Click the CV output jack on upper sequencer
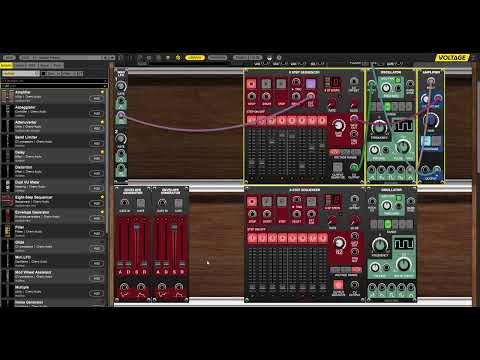480x360 pixels. coord(354,167)
